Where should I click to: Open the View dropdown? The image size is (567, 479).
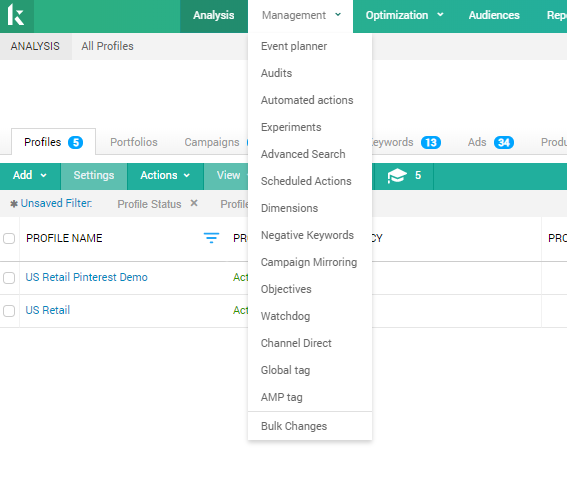click(x=228, y=175)
